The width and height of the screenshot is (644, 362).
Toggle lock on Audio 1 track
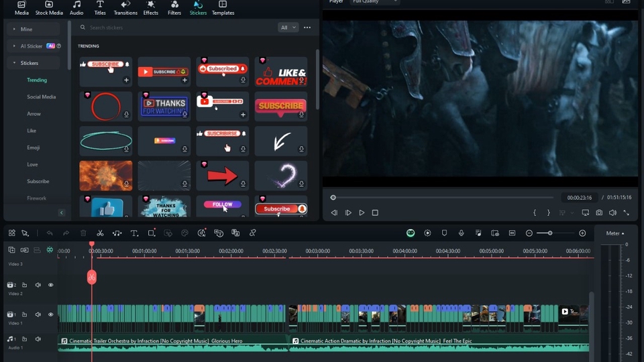point(24,339)
